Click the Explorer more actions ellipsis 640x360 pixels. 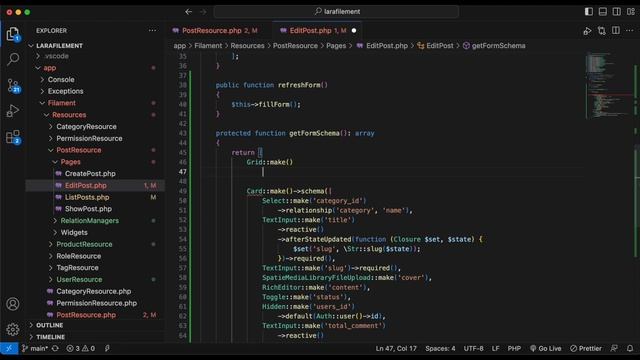(152, 31)
